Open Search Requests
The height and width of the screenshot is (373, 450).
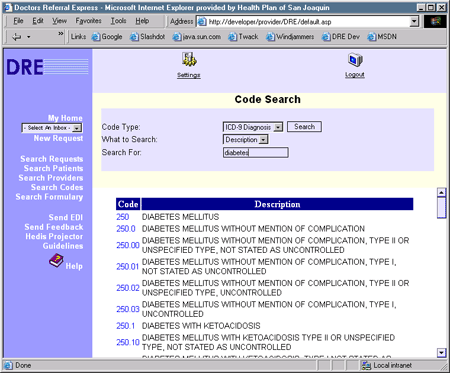click(x=51, y=159)
